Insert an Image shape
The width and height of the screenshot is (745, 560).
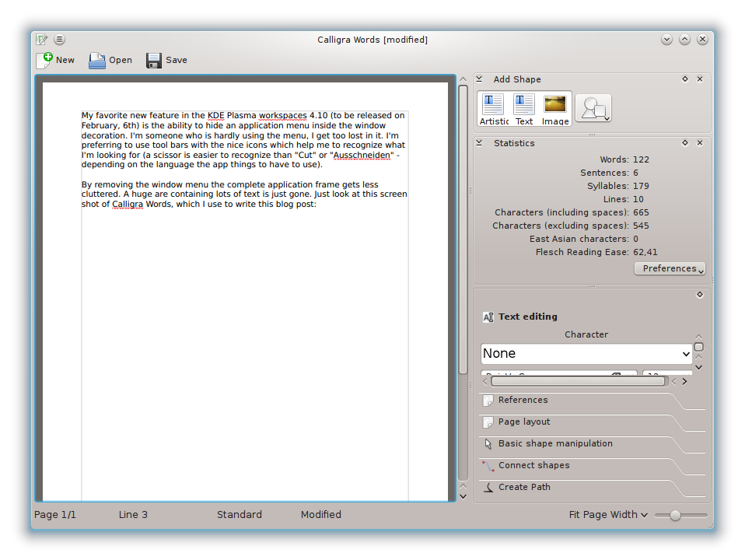click(x=555, y=108)
